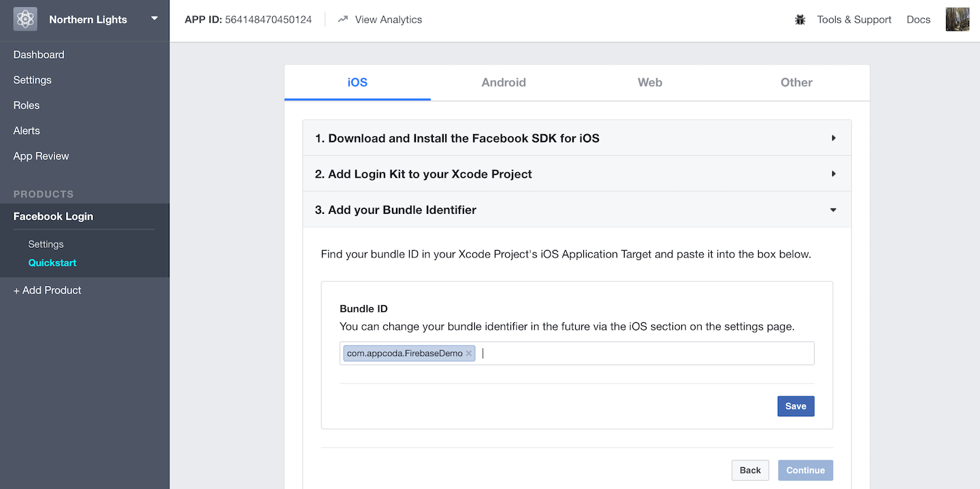Click the step 2 Add Login Kit heading
This screenshot has width=980, height=489.
pos(423,174)
